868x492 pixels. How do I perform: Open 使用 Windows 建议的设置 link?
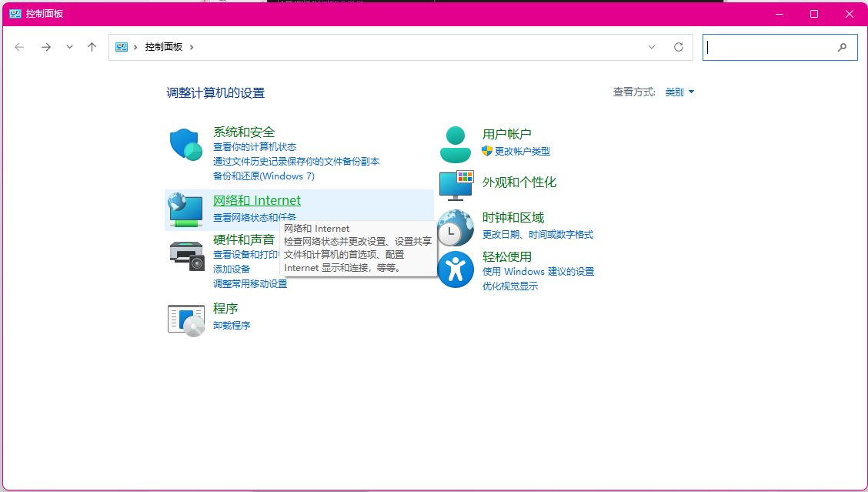point(538,272)
